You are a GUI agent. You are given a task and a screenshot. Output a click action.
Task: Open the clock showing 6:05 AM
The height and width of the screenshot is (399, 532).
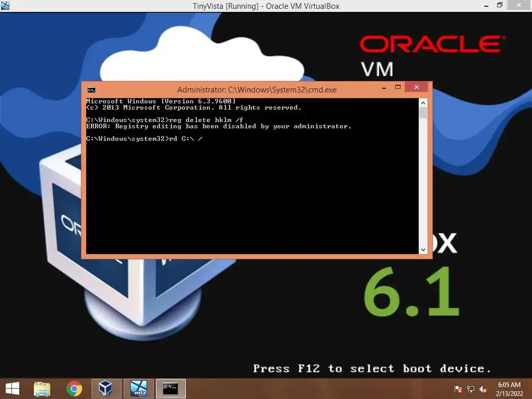(509, 385)
